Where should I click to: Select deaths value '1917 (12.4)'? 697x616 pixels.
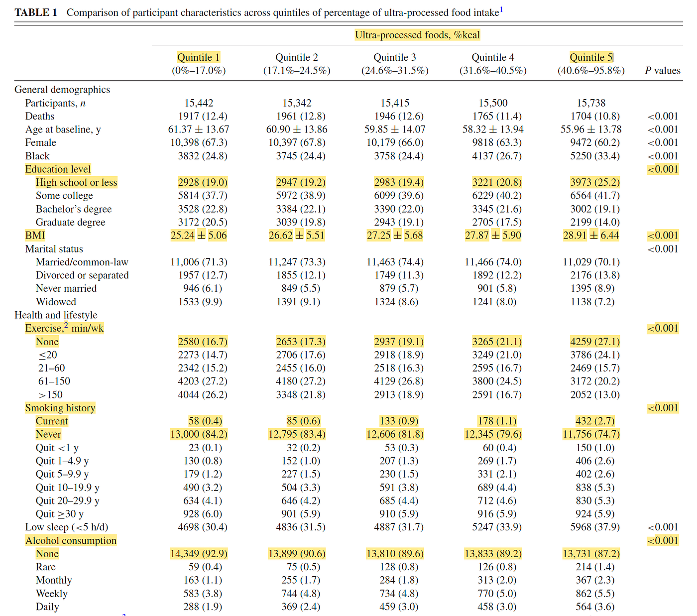coord(203,116)
